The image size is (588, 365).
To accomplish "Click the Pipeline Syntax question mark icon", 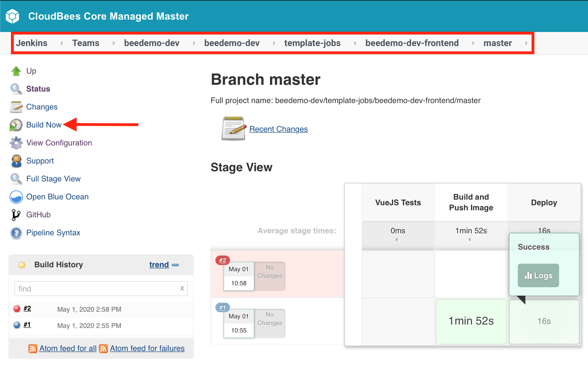I will [x=16, y=233].
